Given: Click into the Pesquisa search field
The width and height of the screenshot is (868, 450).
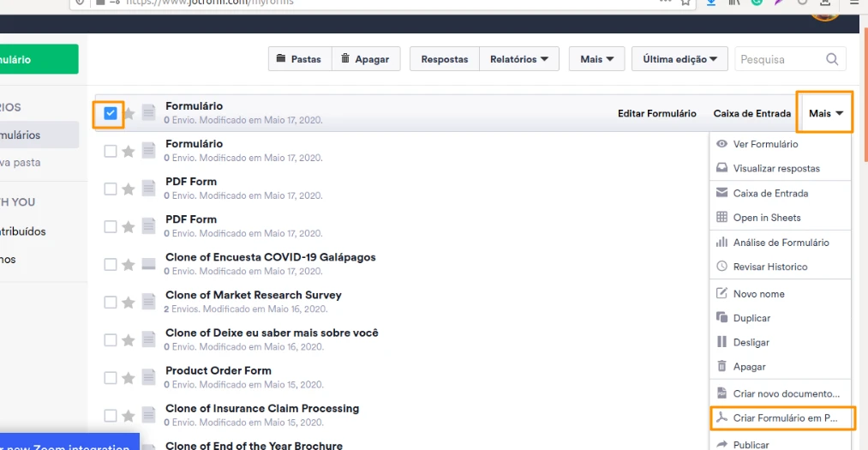Looking at the screenshot, I should tap(778, 59).
